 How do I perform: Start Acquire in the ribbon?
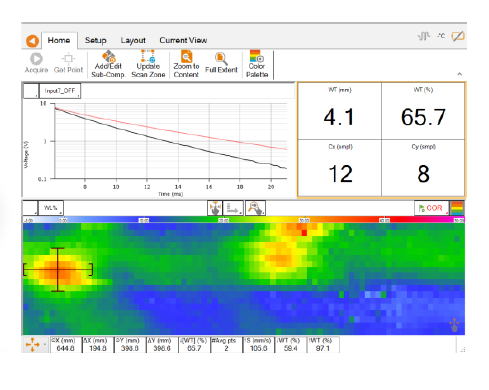pos(36,63)
